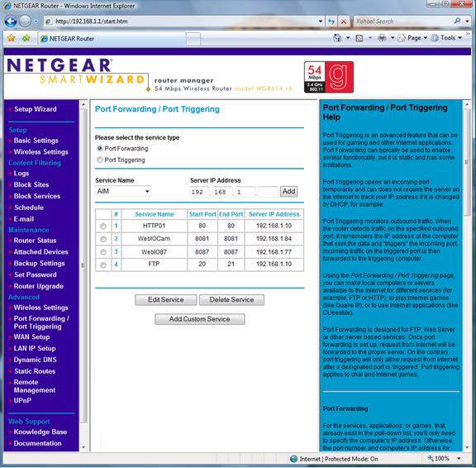Click the sidebar vertical scrollbar
The height and width of the screenshot is (468, 476).
coord(83,265)
